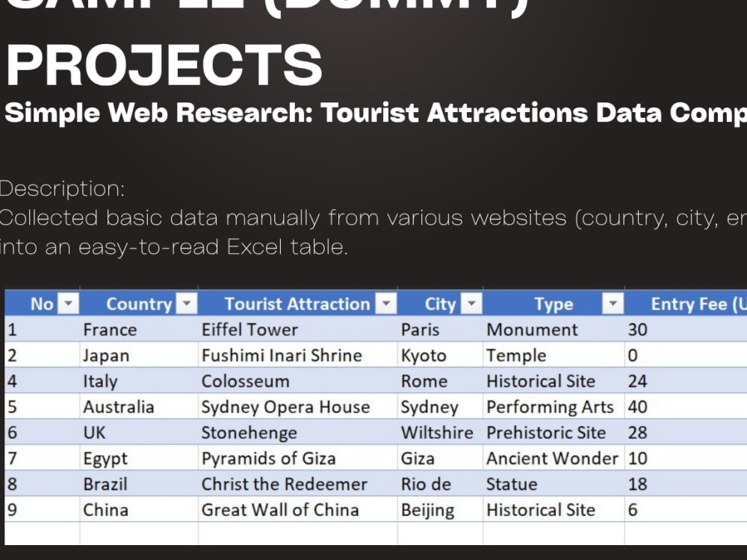
Task: Click the PROJECTS heading text
Action: click(x=164, y=64)
